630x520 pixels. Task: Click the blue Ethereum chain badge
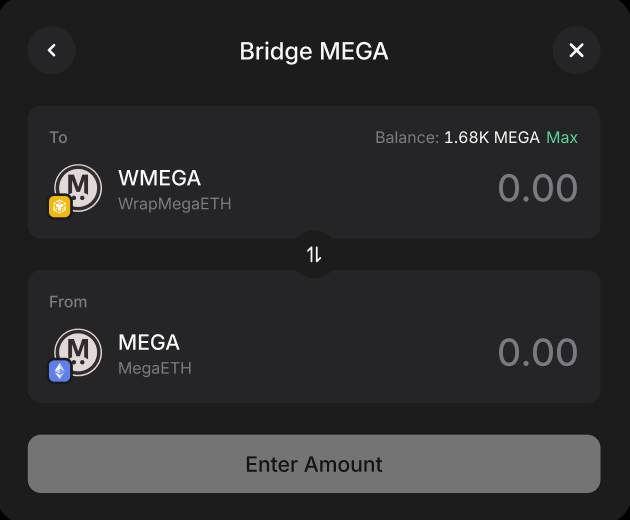tap(59, 371)
